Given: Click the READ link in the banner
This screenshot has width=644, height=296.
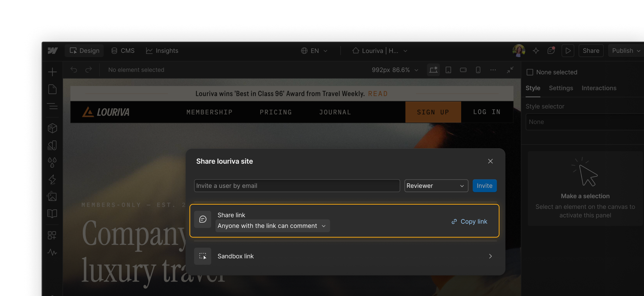Looking at the screenshot, I should pos(378,94).
